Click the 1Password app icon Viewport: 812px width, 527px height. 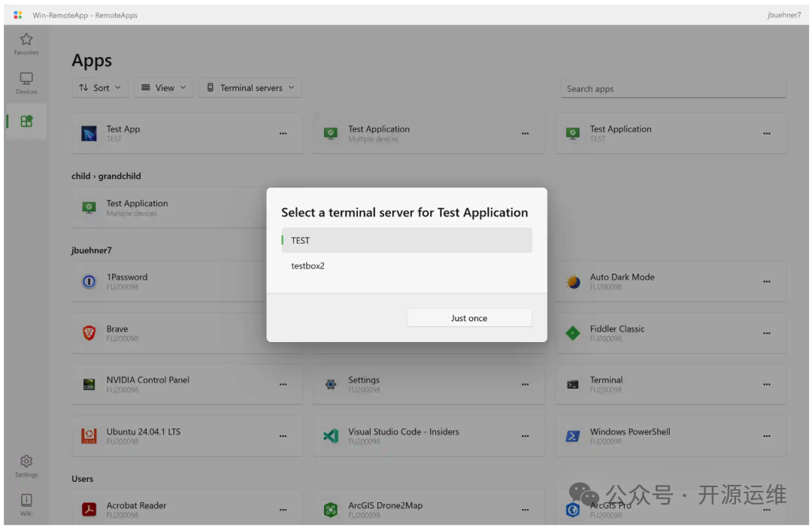pos(89,282)
